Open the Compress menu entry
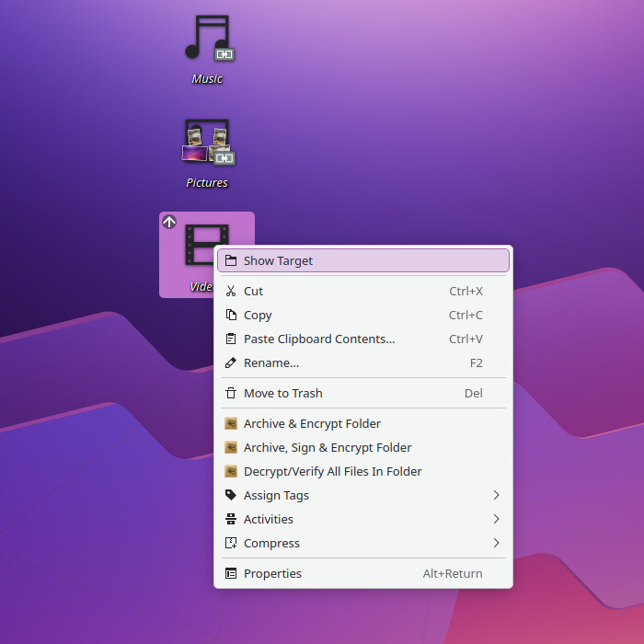The height and width of the screenshot is (644, 644). click(x=363, y=543)
